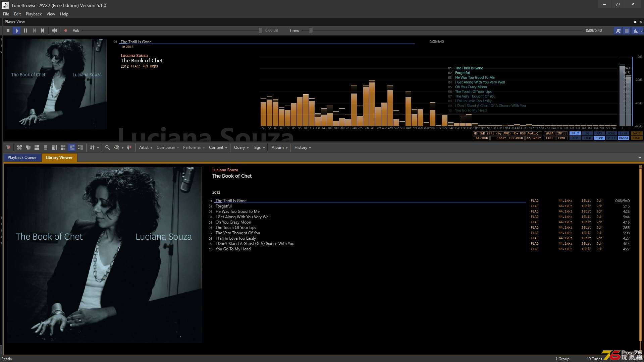Open the File menu
Viewport: 644px width, 362px height.
pyautogui.click(x=6, y=14)
